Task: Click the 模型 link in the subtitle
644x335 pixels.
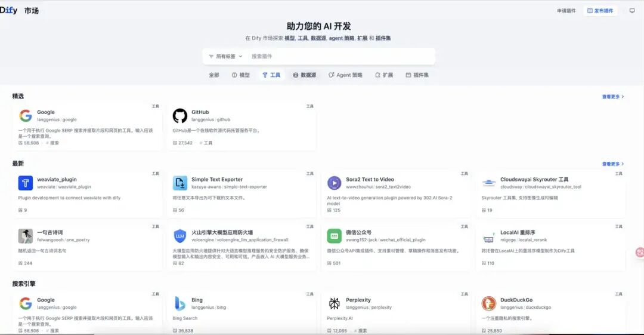Action: click(290, 38)
